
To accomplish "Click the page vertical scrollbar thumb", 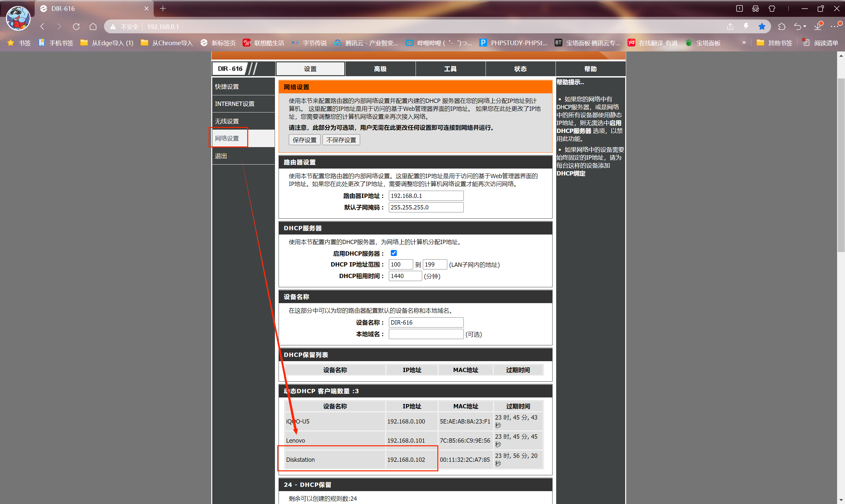I will [841, 165].
